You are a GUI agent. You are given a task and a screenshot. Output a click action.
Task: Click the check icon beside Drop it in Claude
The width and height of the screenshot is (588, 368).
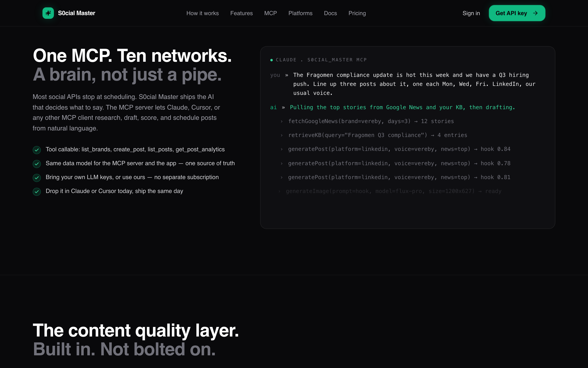tap(37, 192)
